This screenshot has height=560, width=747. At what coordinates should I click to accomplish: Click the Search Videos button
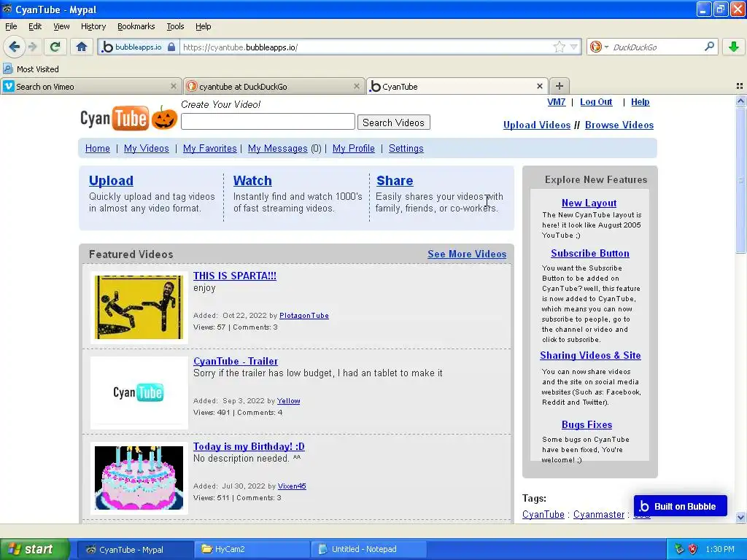coord(393,122)
